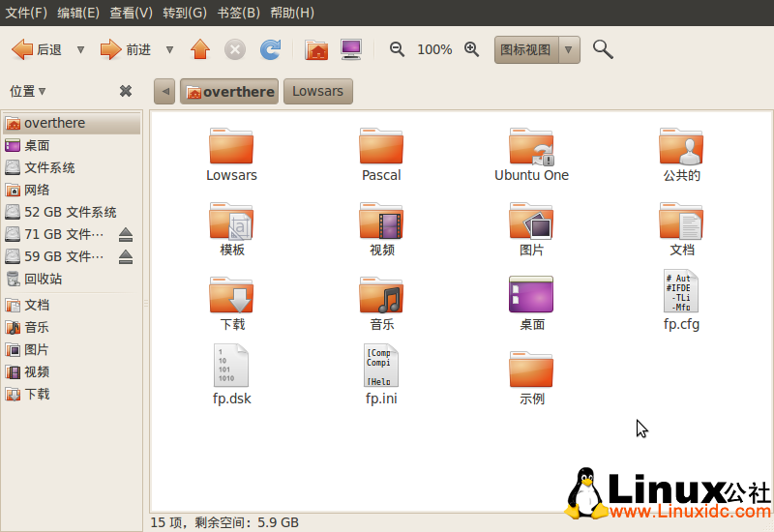This screenshot has width=774, height=532.
Task: Open the 帮助(H) menu
Action: (x=292, y=13)
